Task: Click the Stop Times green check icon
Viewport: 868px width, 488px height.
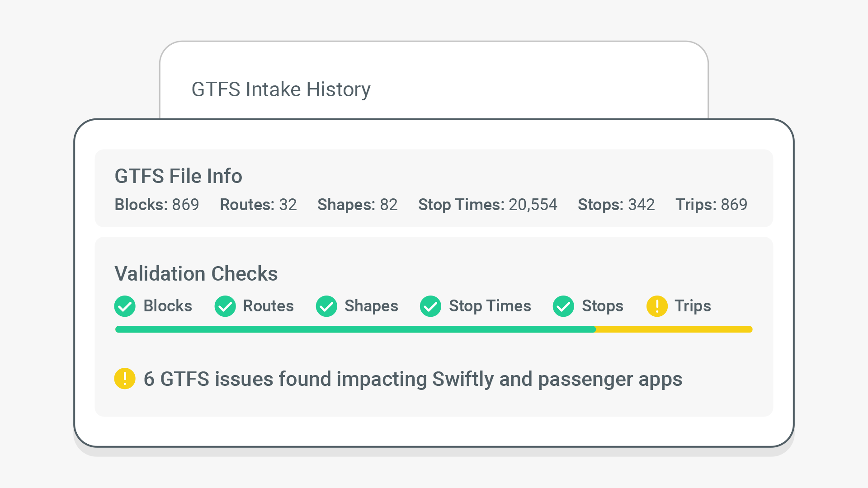Action: pyautogui.click(x=430, y=306)
